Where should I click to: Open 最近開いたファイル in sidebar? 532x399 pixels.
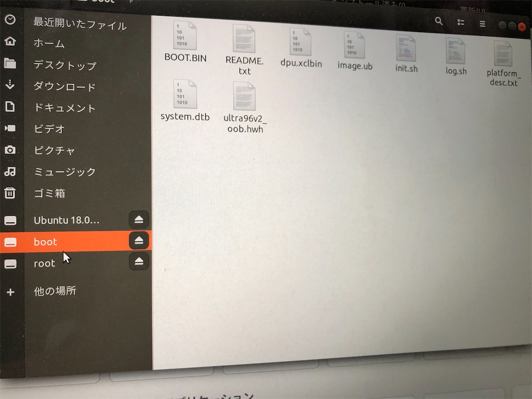(x=80, y=24)
